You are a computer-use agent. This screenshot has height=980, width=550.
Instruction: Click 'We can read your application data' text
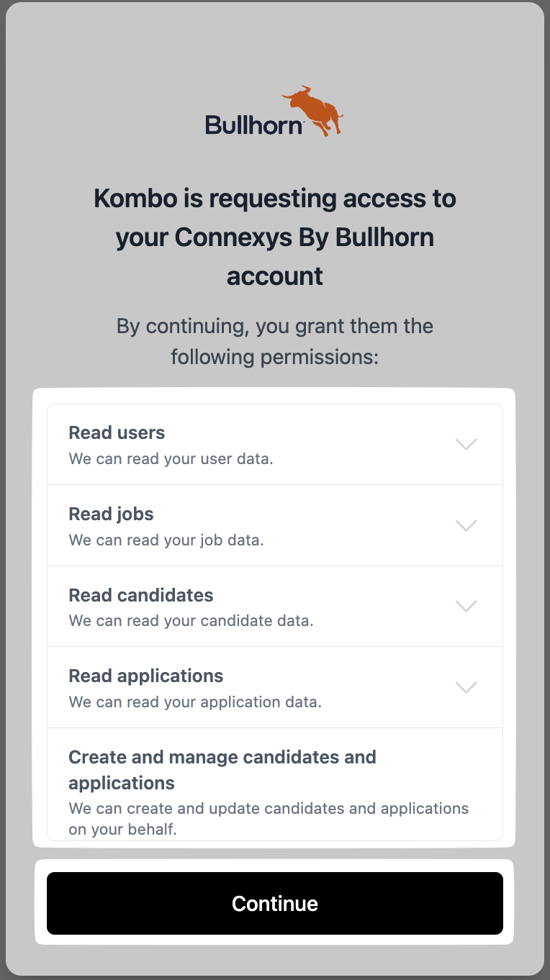click(x=195, y=702)
